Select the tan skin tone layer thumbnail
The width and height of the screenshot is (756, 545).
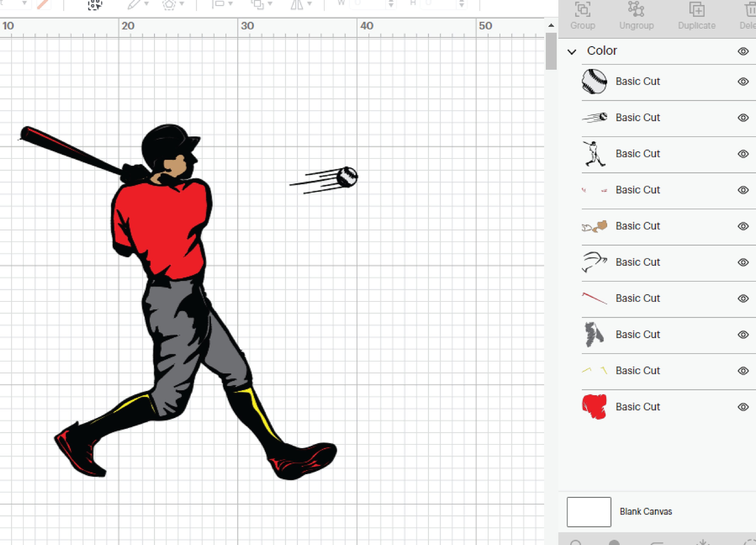[x=594, y=226]
